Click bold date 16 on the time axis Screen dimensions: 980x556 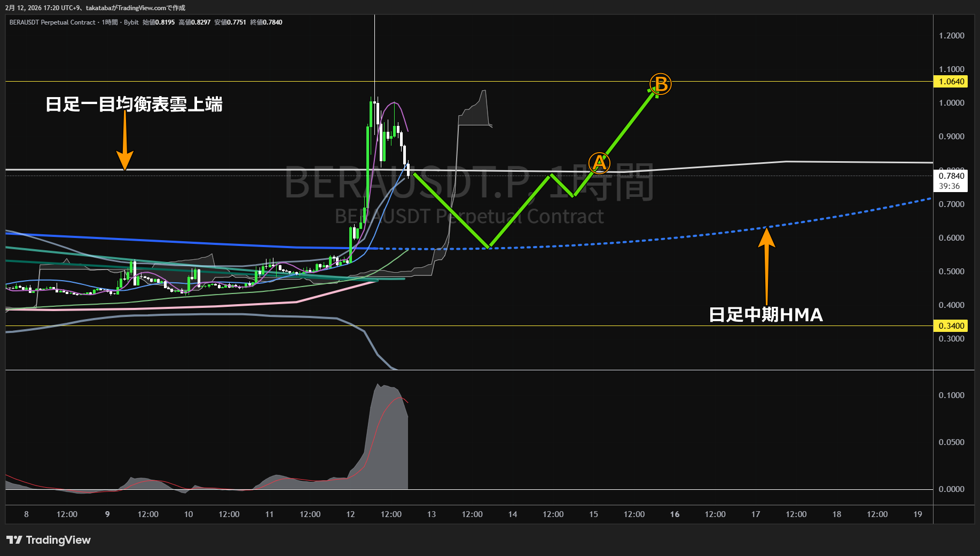point(675,514)
